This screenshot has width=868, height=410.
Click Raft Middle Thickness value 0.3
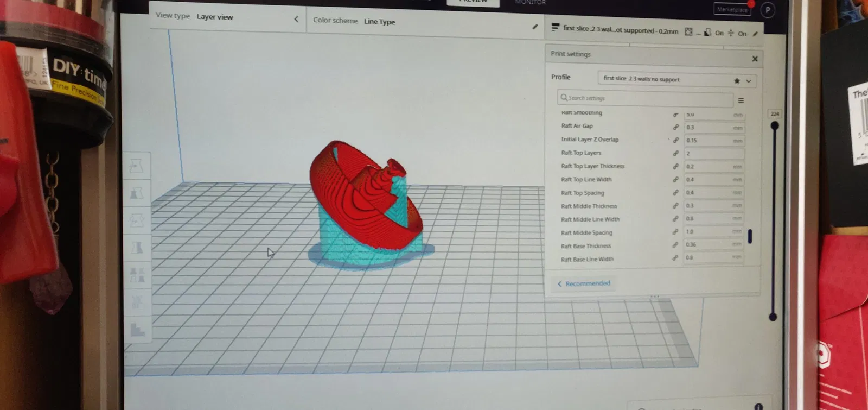713,206
